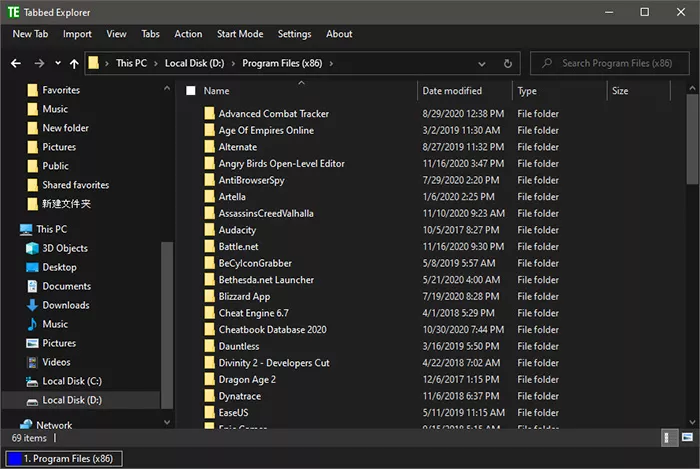Select the Audacity folder icon
Viewport: 700px width, 469px height.
point(210,230)
